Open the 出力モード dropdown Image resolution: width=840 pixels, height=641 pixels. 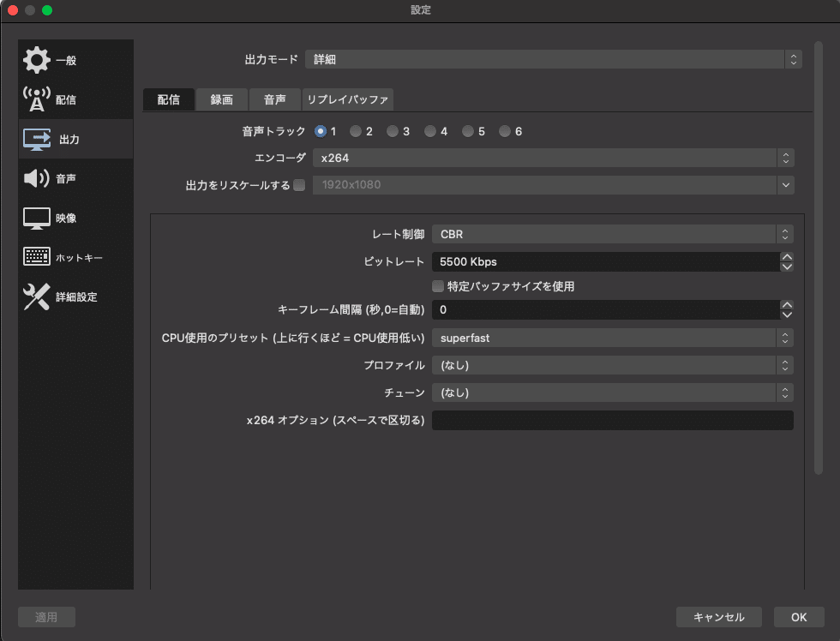554,59
